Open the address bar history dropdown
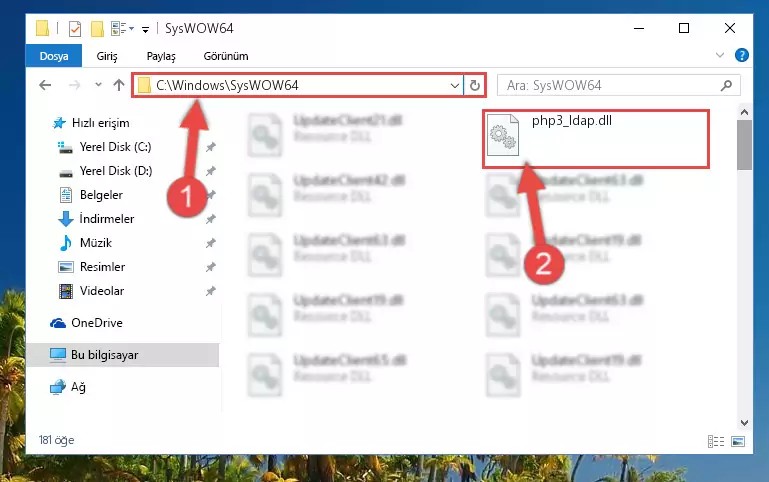This screenshot has height=482, width=769. pos(455,86)
